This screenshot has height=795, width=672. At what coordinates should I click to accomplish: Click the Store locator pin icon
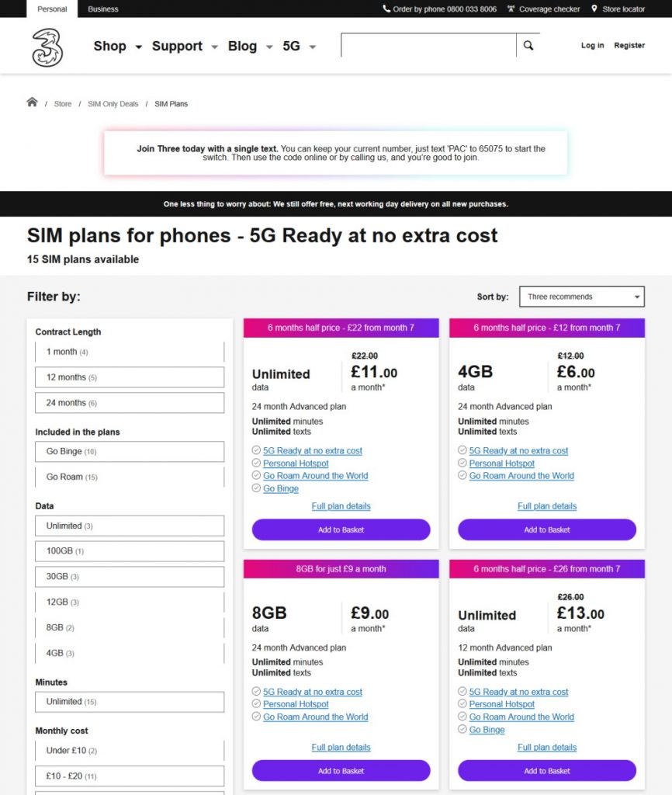point(595,9)
